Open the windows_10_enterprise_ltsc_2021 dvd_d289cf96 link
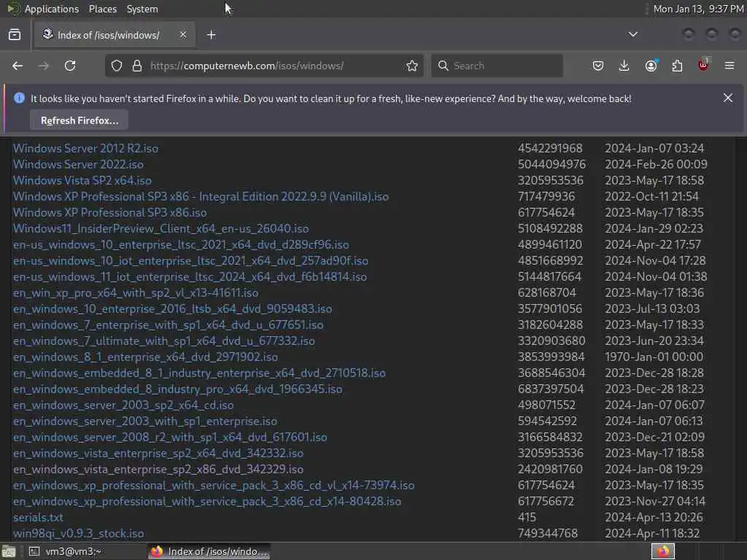The width and height of the screenshot is (747, 560). point(181,245)
